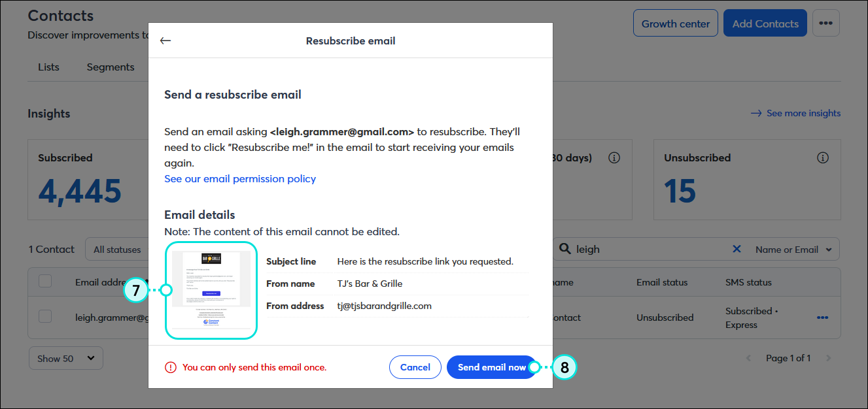The width and height of the screenshot is (868, 409).
Task: Clear the leigh search with X
Action: click(737, 249)
